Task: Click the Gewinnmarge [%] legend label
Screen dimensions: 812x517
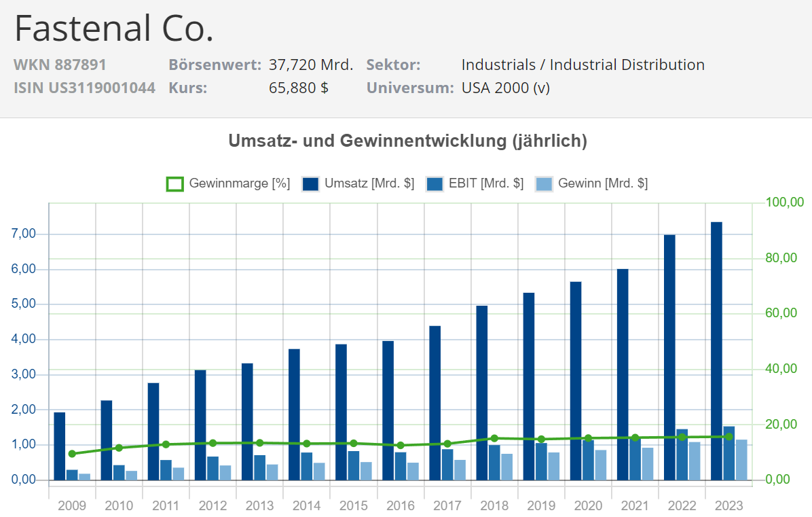Action: tap(239, 183)
